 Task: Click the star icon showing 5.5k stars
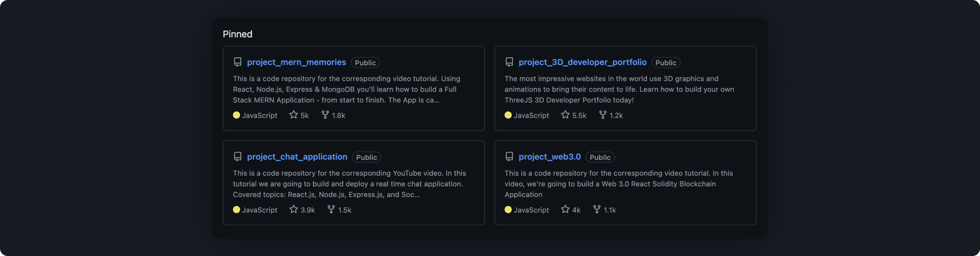(x=565, y=115)
